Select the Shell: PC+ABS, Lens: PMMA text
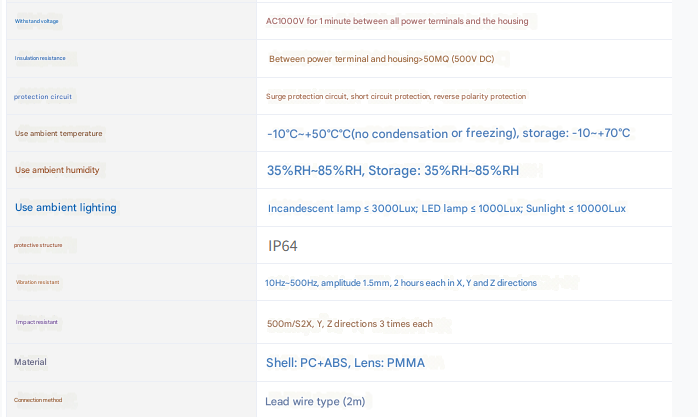The width and height of the screenshot is (698, 417). click(345, 362)
